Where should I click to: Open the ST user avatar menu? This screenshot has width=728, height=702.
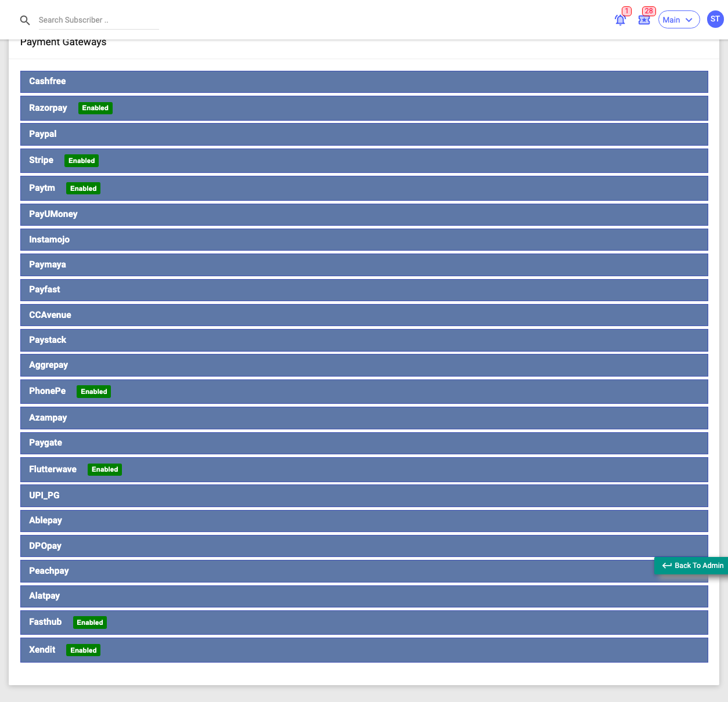click(x=715, y=19)
